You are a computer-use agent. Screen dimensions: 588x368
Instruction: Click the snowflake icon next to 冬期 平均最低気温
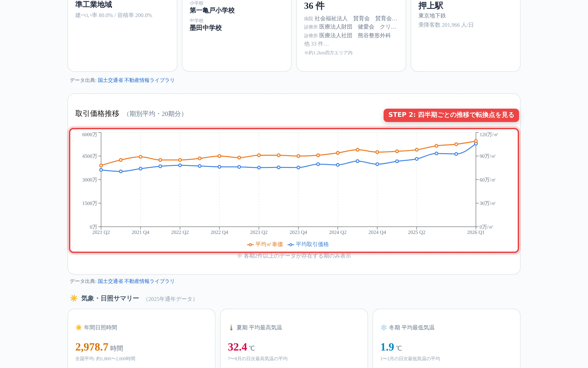[x=384, y=328]
